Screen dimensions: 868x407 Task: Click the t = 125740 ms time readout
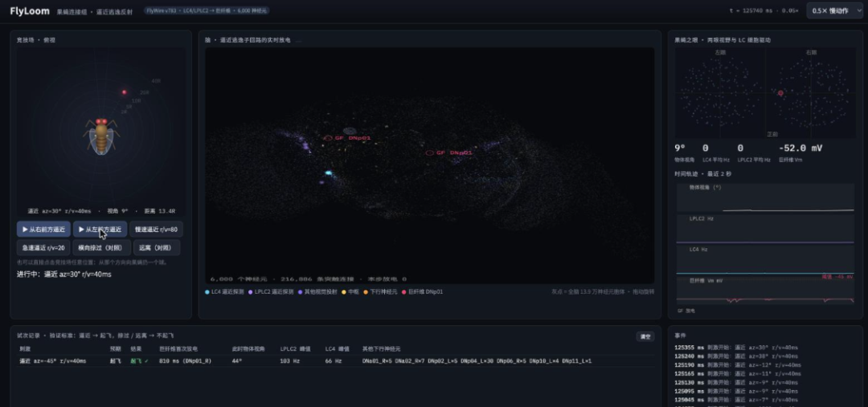point(764,10)
